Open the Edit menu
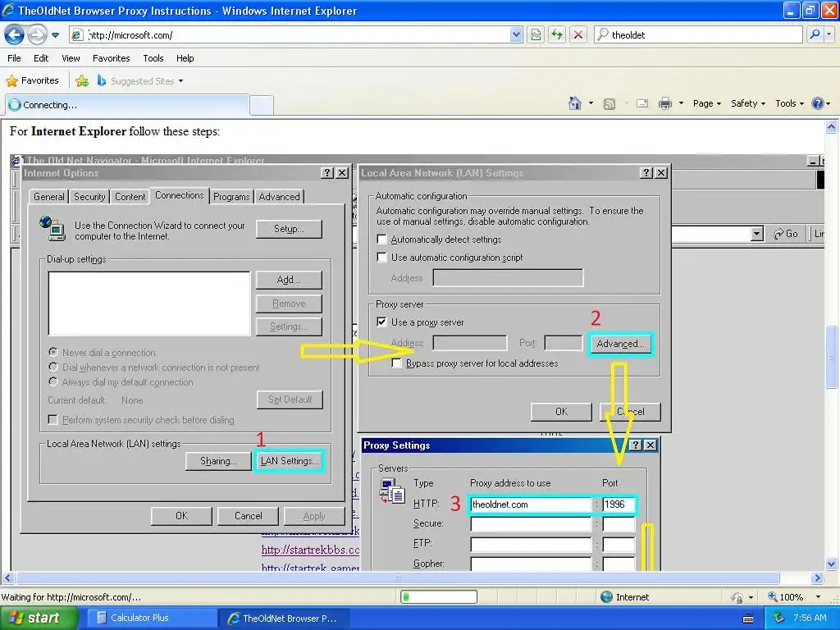Image resolution: width=840 pixels, height=630 pixels. tap(41, 58)
